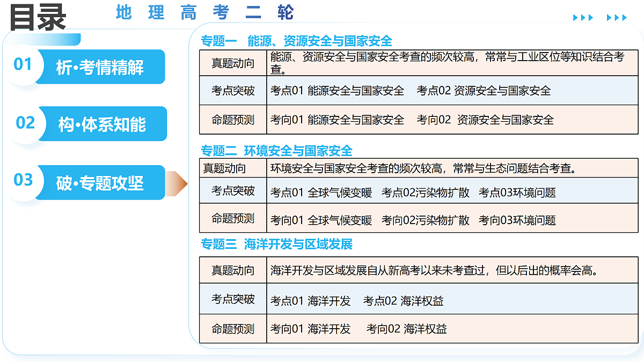Click 考向01 全球气候变暖
The width and height of the screenshot is (644, 362).
coord(321,220)
